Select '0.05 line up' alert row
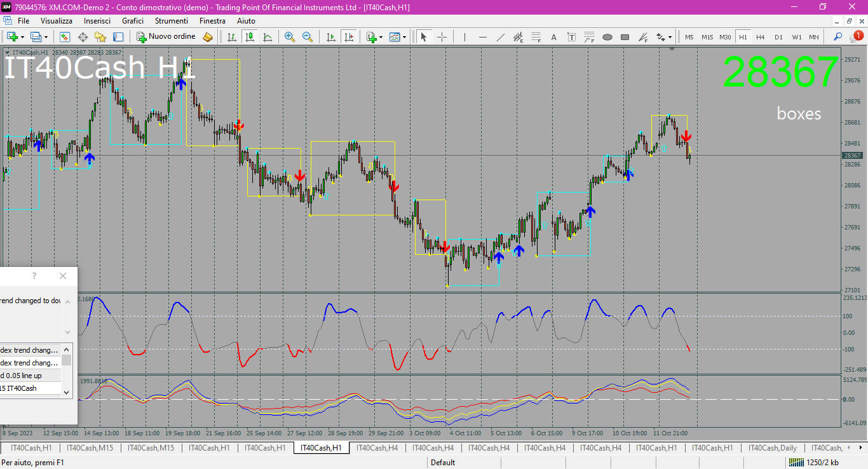 click(x=31, y=376)
